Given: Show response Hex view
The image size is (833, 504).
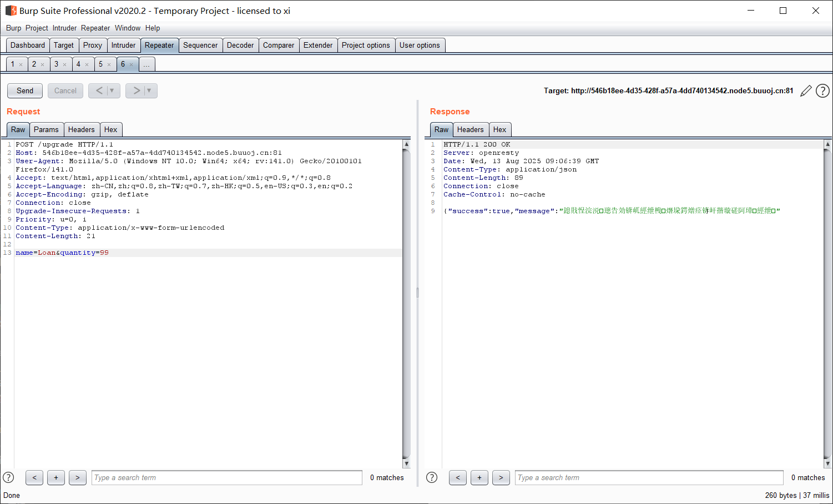Looking at the screenshot, I should (x=500, y=130).
